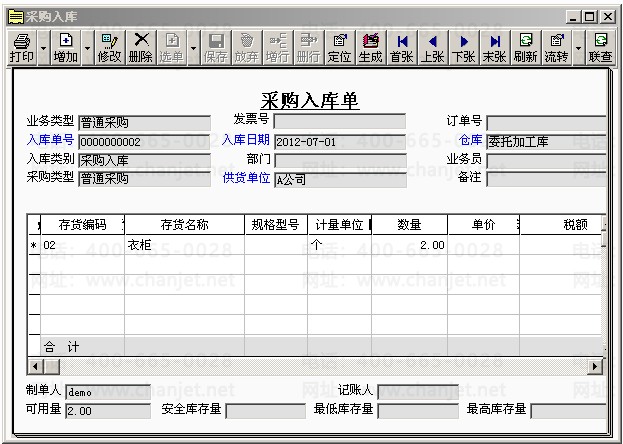This screenshot has height=444, width=623.
Task: Click the 删除 delete toolbar icon
Action: pos(141,48)
